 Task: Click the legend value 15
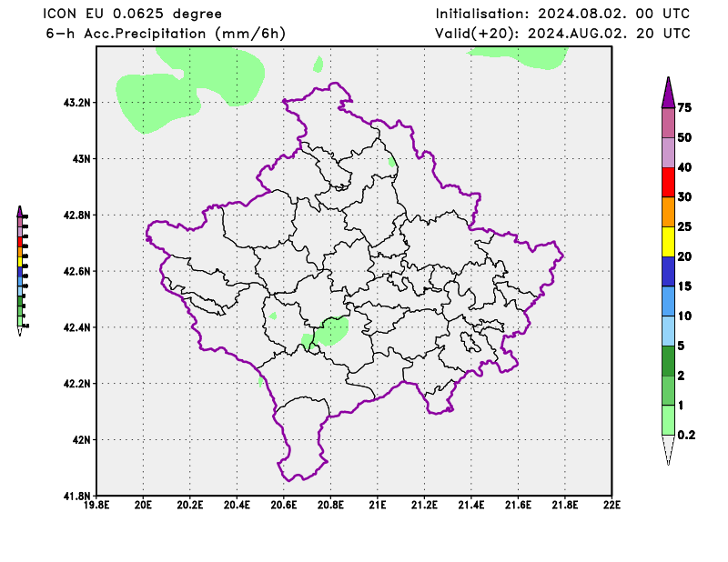tap(684, 286)
